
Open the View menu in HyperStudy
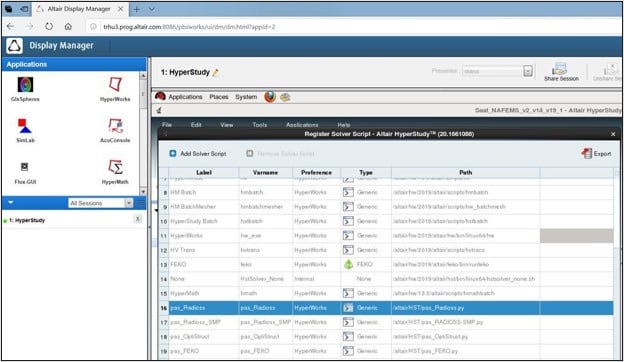coord(226,125)
